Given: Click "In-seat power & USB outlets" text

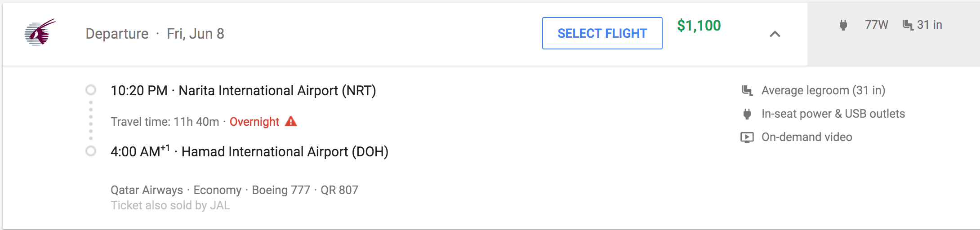Looking at the screenshot, I should (833, 114).
